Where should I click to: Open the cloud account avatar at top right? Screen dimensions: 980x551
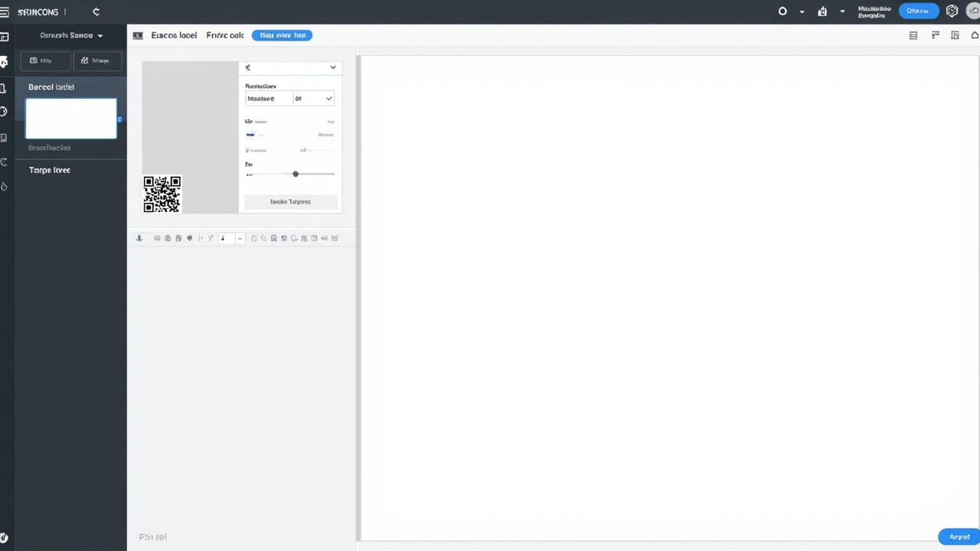tap(973, 11)
